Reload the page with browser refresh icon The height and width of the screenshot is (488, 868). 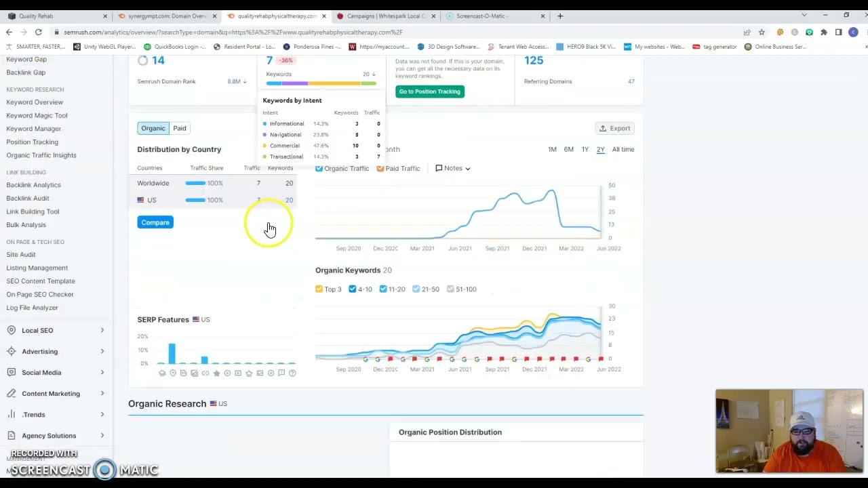click(39, 32)
